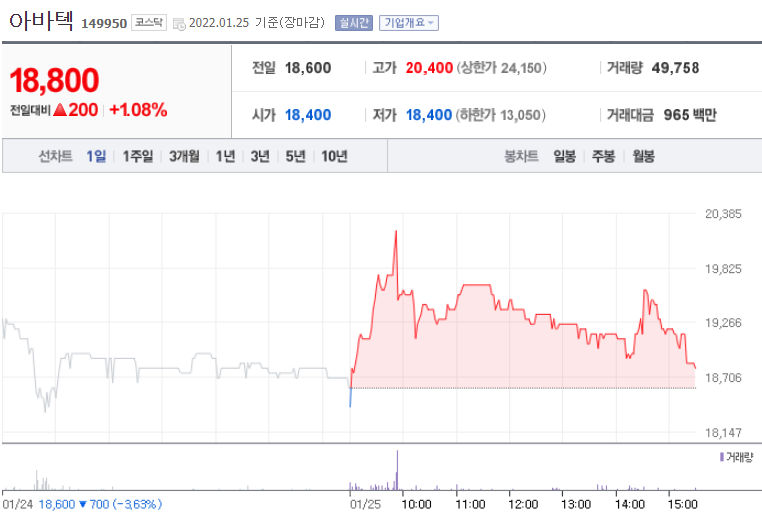Screen dimensions: 762x529
Task: Open the 주봉 weekly candle chart
Action: [x=604, y=156]
